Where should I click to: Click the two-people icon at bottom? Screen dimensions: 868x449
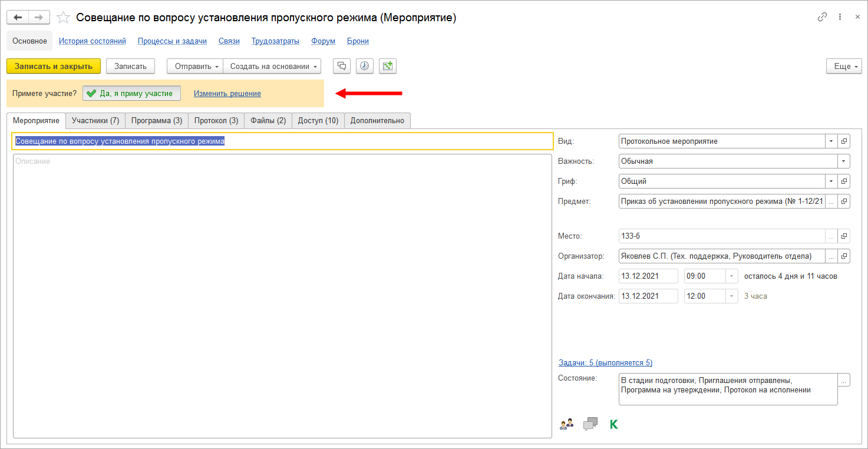[x=566, y=424]
